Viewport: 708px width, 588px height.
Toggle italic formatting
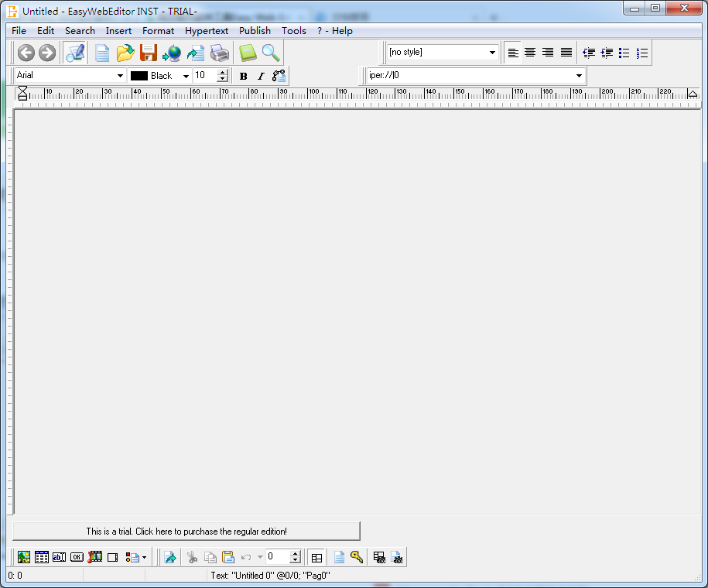point(261,76)
